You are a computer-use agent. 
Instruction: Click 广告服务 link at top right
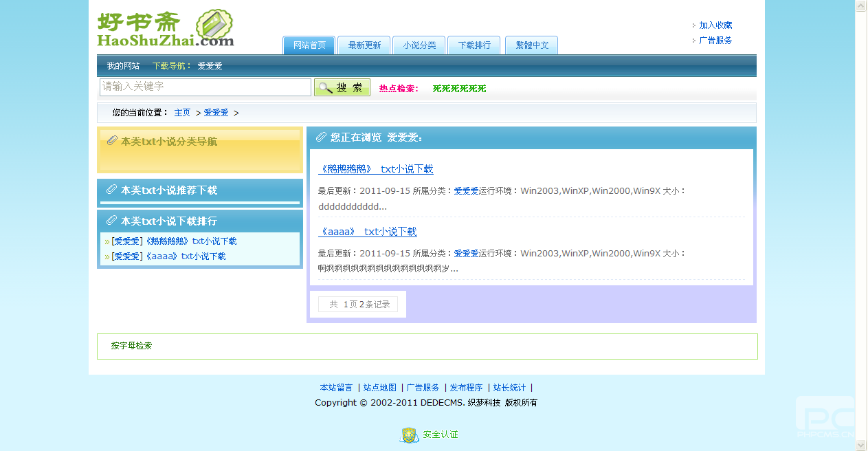pyautogui.click(x=715, y=41)
